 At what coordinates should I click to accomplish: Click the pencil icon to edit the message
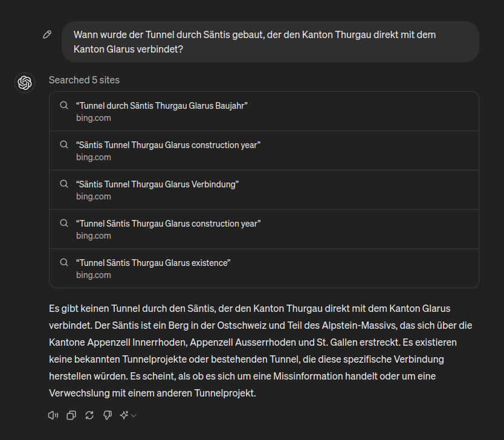pos(47,35)
